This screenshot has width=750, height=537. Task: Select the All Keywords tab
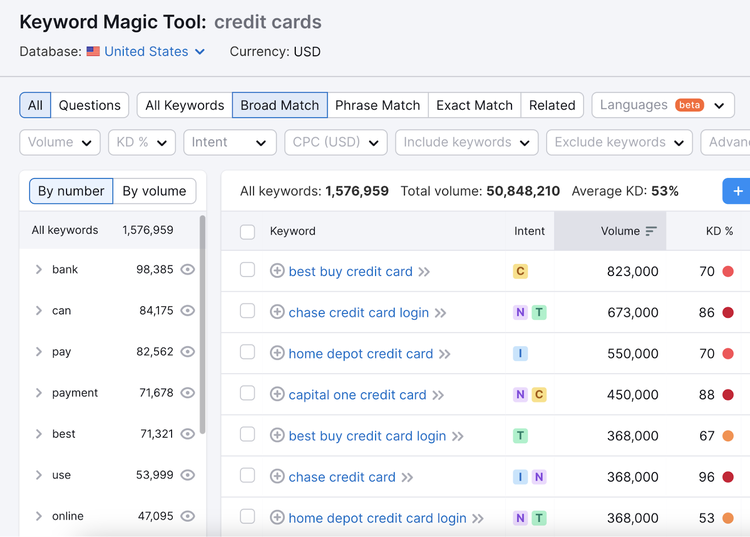185,105
